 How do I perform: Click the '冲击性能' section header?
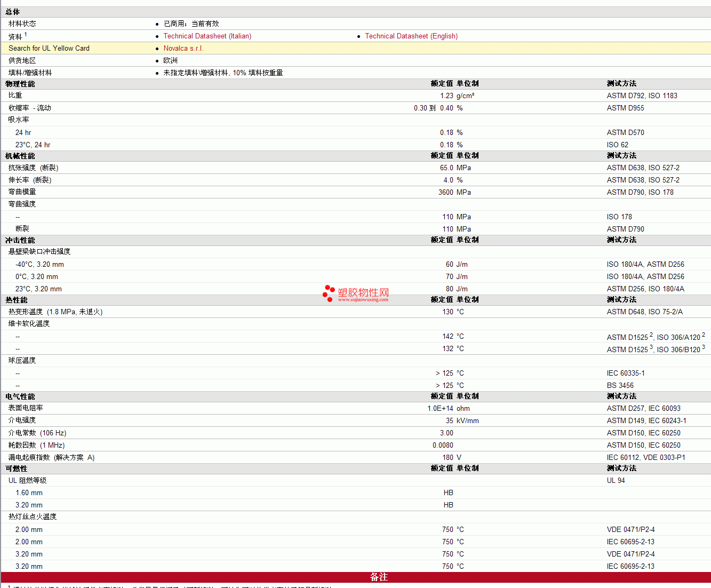[20, 241]
